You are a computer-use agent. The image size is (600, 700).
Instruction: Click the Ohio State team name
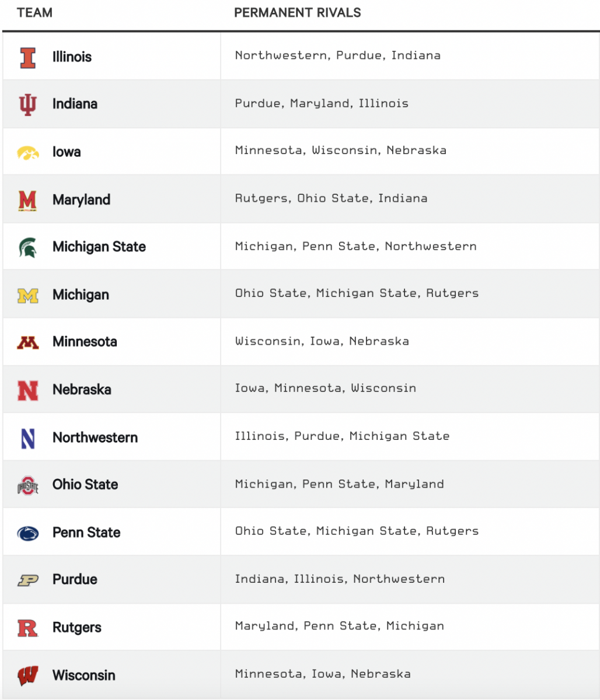coord(85,485)
